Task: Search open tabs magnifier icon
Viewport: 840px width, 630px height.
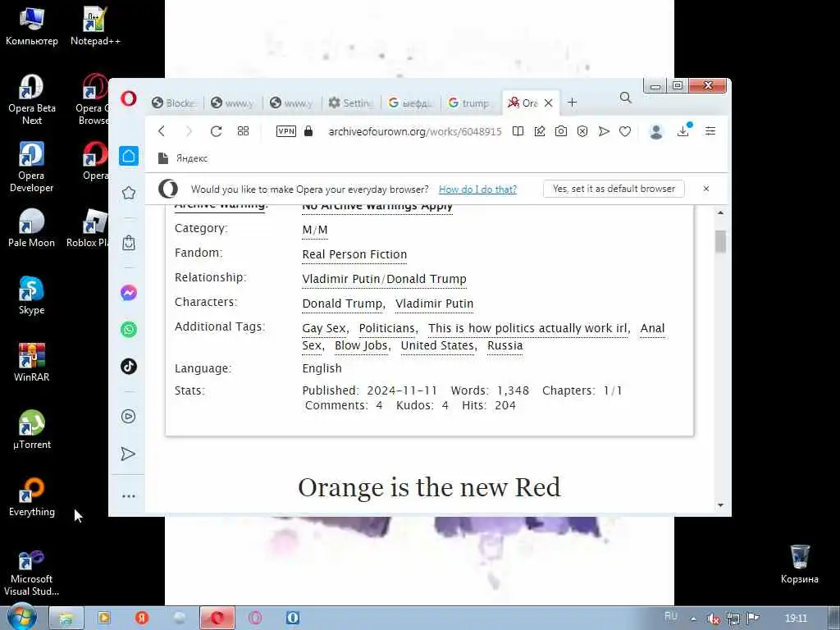Action: (625, 98)
